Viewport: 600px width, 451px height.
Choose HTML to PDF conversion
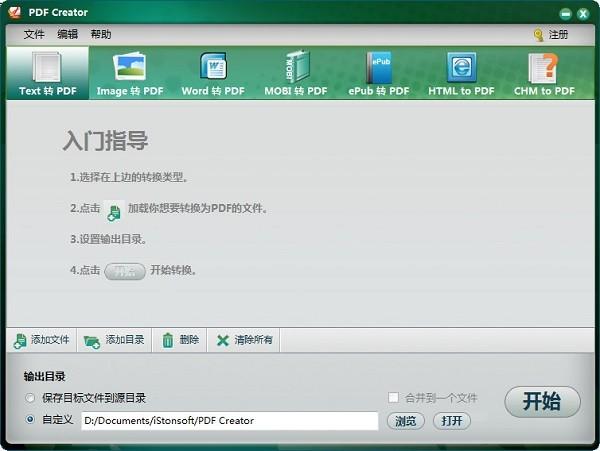pos(461,73)
